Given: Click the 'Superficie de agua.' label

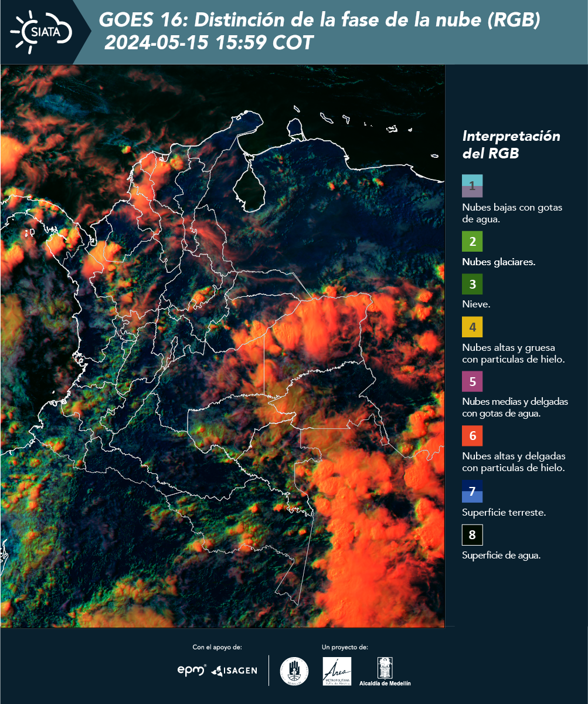Looking at the screenshot, I should coord(501,556).
